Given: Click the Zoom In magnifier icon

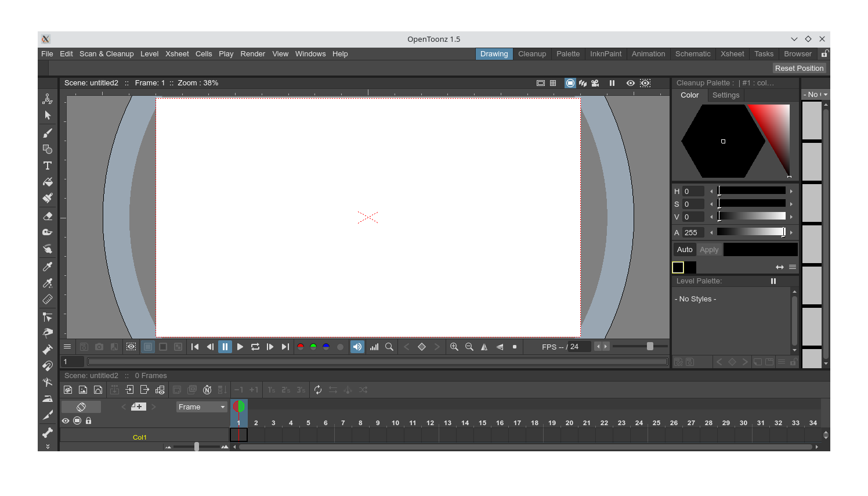Looking at the screenshot, I should pyautogui.click(x=454, y=347).
